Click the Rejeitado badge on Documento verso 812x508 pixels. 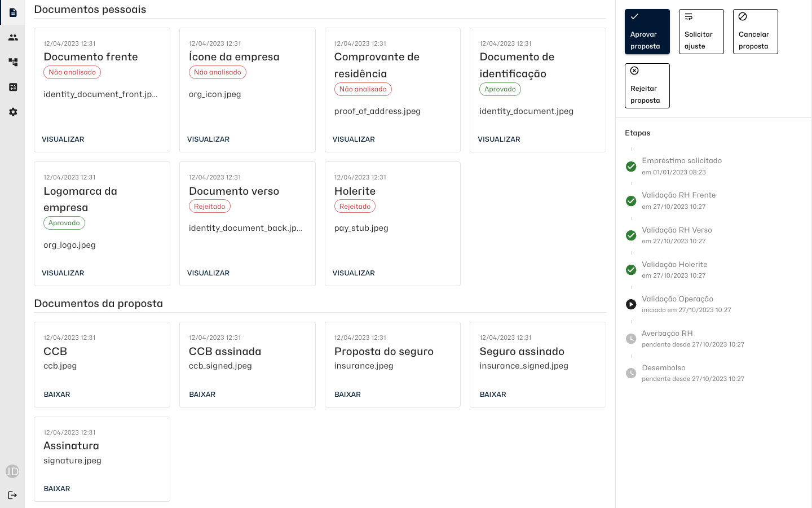[210, 207]
